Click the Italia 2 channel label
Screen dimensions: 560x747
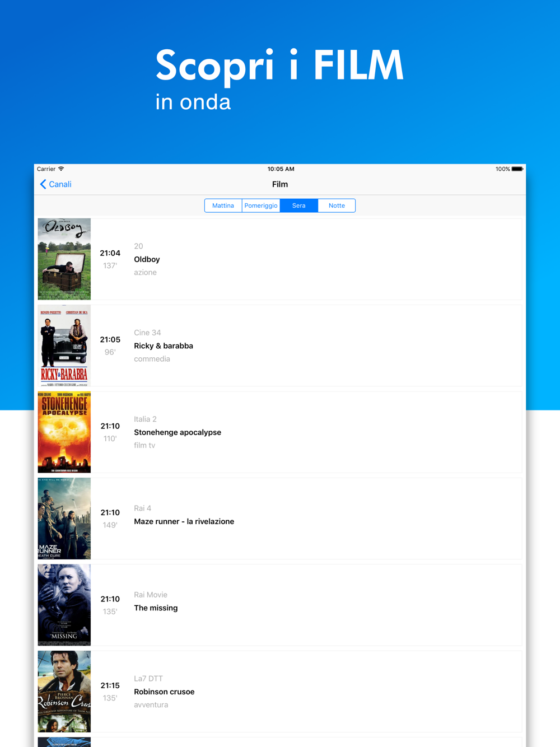[x=145, y=419]
